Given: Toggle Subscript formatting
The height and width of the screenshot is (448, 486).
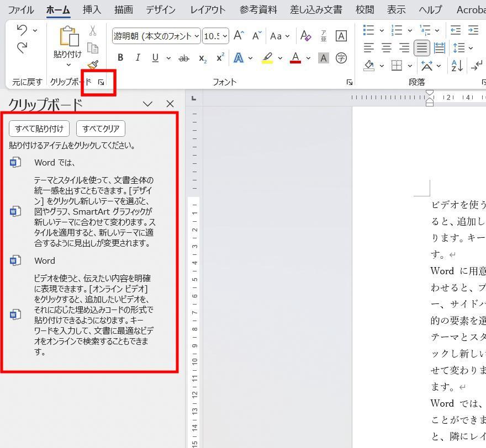Looking at the screenshot, I should tap(203, 58).
